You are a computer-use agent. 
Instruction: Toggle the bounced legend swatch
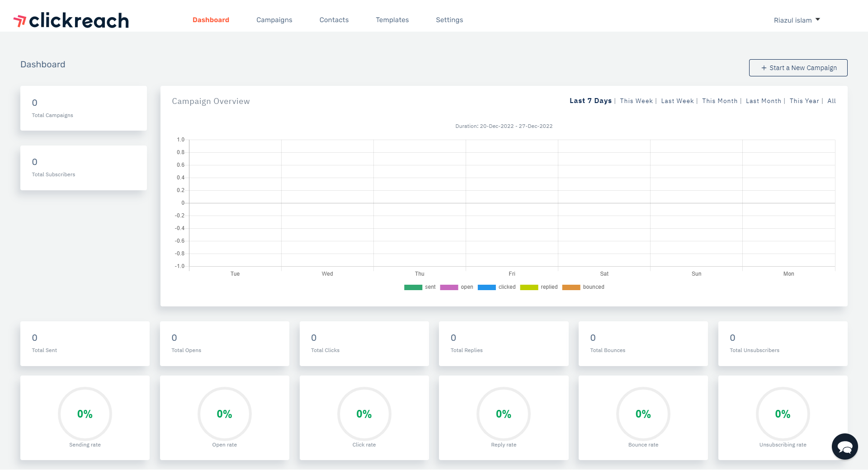coord(571,287)
